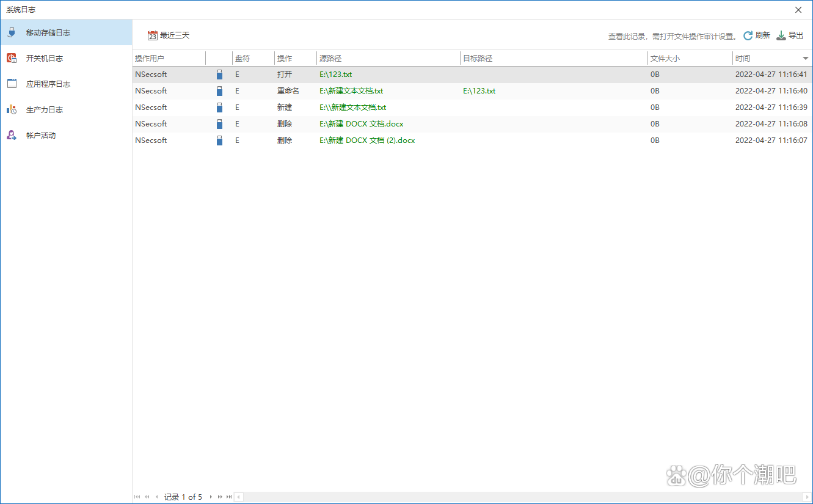Select the 开关机日志 power icon
Screen dimensions: 813x504
(12, 58)
